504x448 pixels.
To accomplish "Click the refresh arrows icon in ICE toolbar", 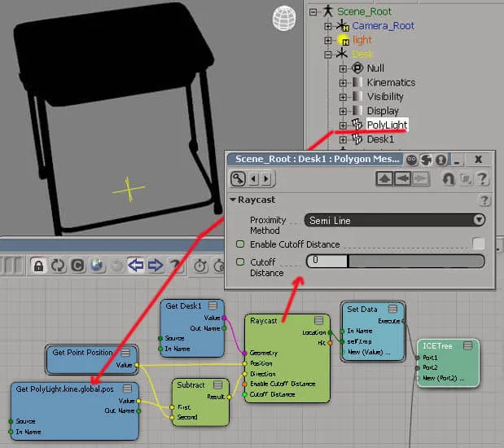I will 58,266.
